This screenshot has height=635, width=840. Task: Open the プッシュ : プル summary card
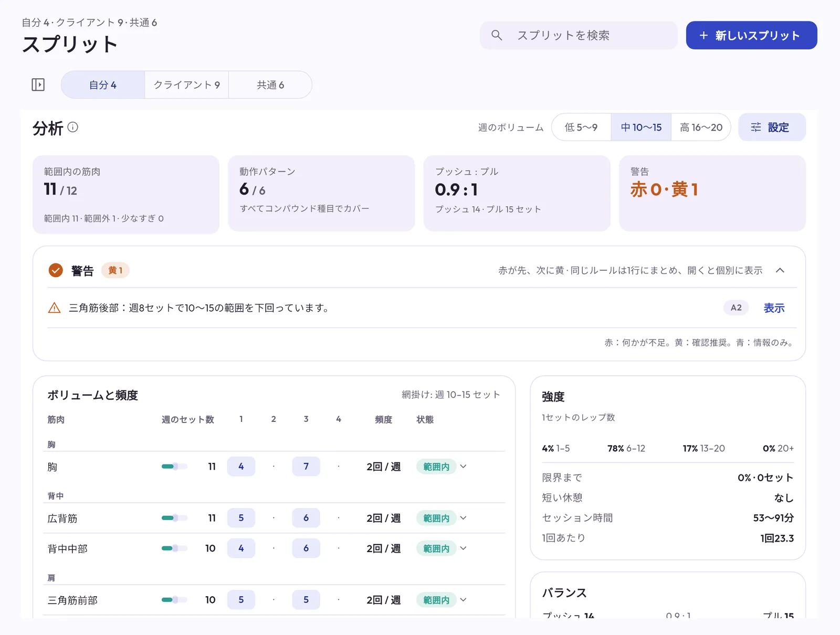[517, 193]
